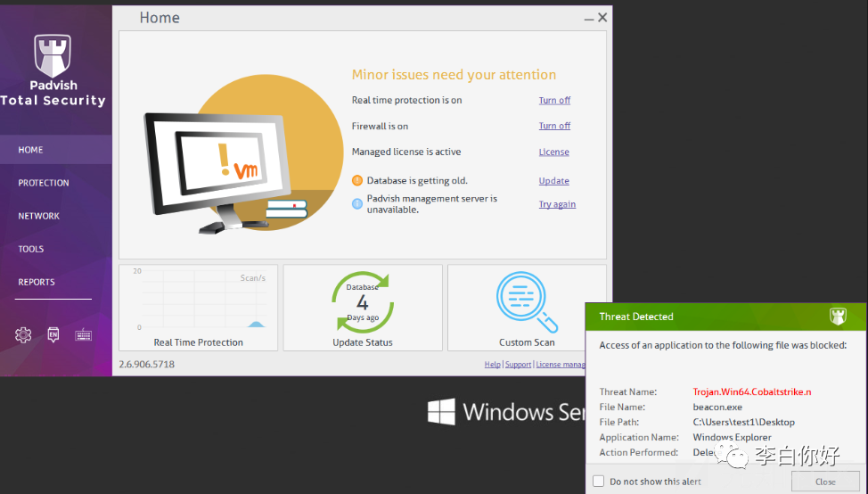Viewport: 868px width, 494px height.
Task: Turn off real time protection link
Action: tap(554, 100)
